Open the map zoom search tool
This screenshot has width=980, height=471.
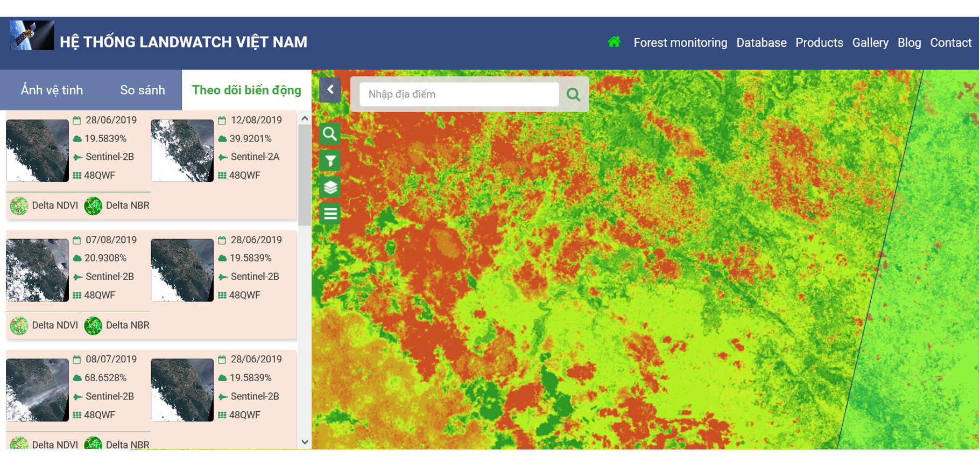pos(330,133)
